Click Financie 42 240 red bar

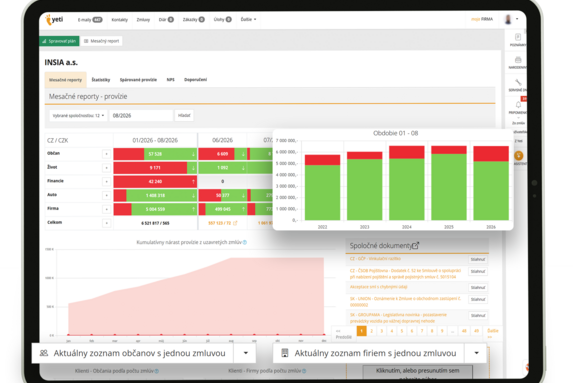[x=155, y=182]
